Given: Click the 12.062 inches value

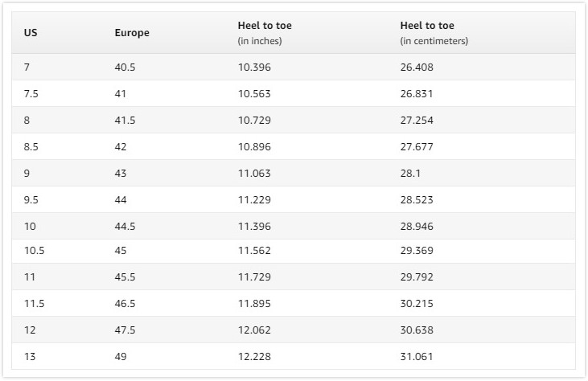Looking at the screenshot, I should [x=254, y=330].
